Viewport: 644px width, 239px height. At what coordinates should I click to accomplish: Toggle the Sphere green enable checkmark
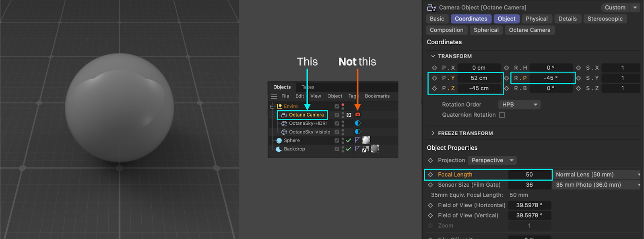tap(349, 140)
